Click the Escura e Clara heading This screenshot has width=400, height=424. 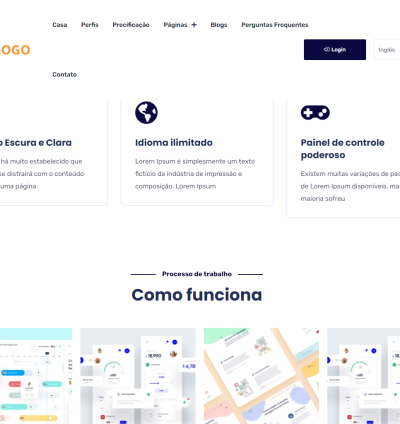(x=36, y=143)
